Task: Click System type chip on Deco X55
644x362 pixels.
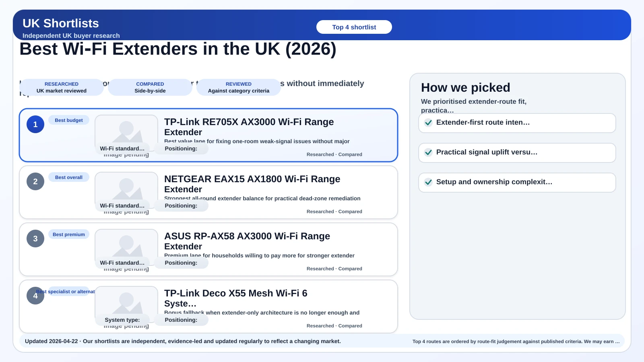Action: [122, 320]
